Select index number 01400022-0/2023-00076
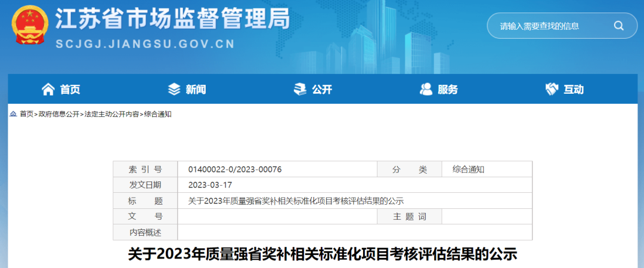This screenshot has height=268, width=644. (x=235, y=170)
